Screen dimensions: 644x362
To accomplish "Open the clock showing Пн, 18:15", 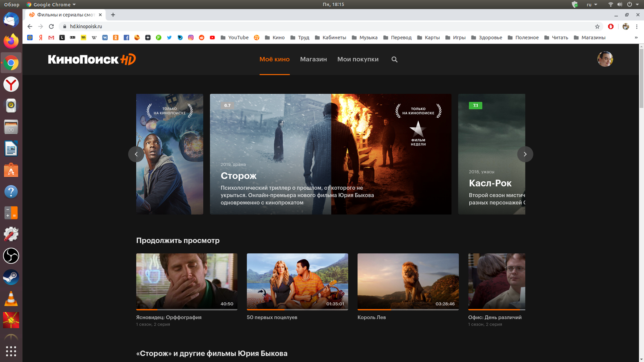I will 333,4.
